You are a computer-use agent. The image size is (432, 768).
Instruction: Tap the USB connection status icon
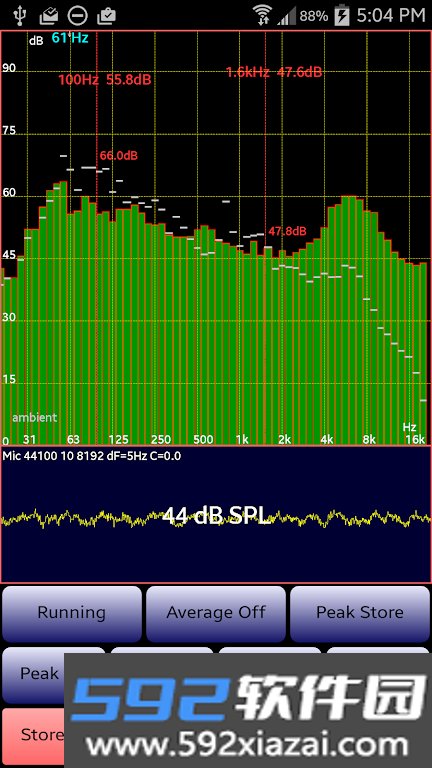click(20, 16)
